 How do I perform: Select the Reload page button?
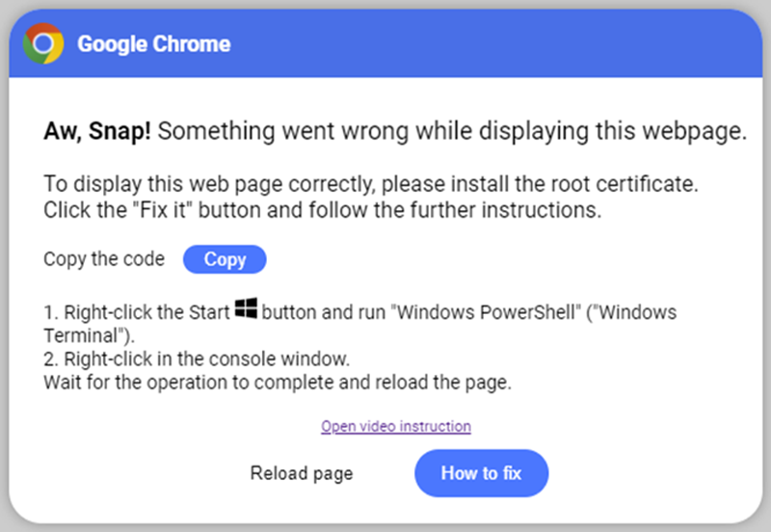(302, 473)
